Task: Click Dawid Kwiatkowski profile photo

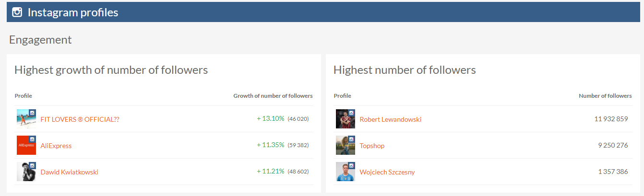Action: [25, 172]
